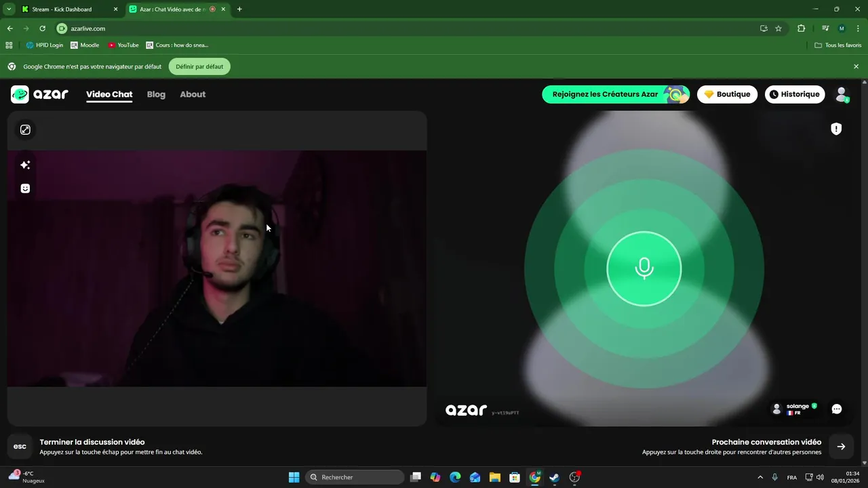The width and height of the screenshot is (868, 488).
Task: Click the azarlive.com address bar
Action: (x=407, y=28)
